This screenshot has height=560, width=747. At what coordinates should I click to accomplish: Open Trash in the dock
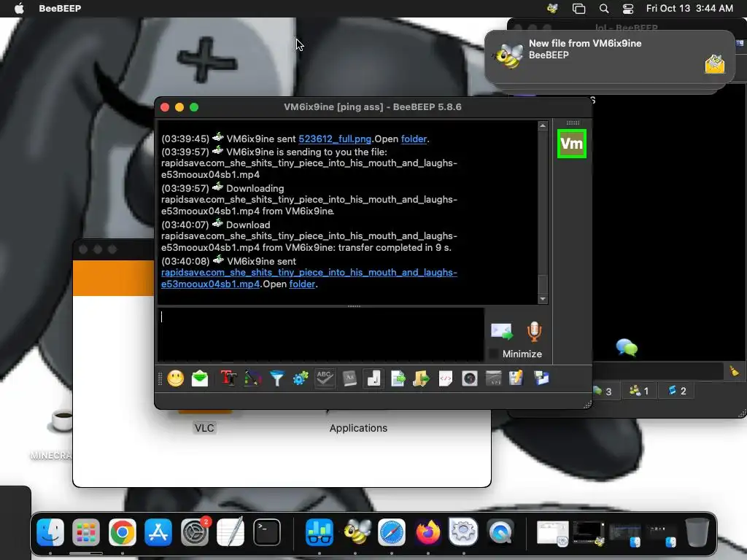[x=697, y=532]
